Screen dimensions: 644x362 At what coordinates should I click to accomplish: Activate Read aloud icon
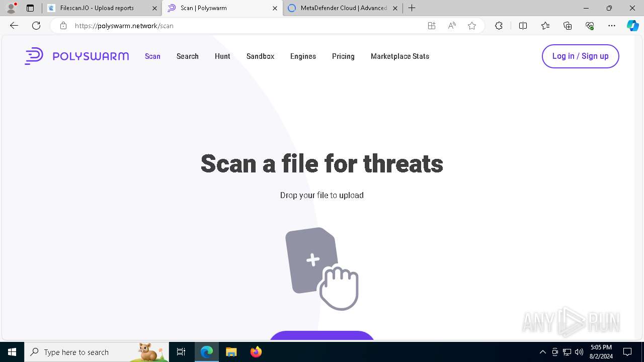pos(452,26)
